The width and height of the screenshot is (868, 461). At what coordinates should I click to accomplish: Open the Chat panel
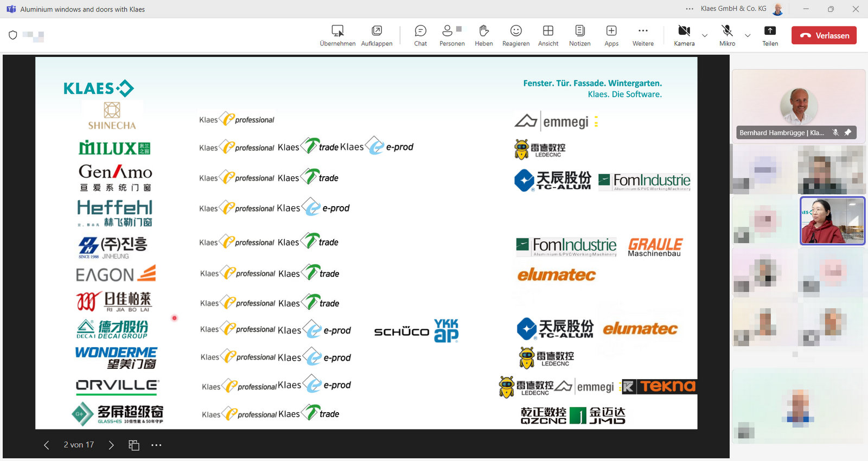[x=420, y=35]
